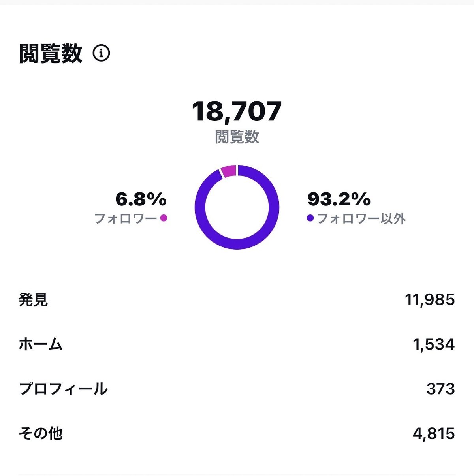This screenshot has height=476, width=474.
Task: Tap the gray 閲覧数 caption under total
Action: tap(237, 137)
